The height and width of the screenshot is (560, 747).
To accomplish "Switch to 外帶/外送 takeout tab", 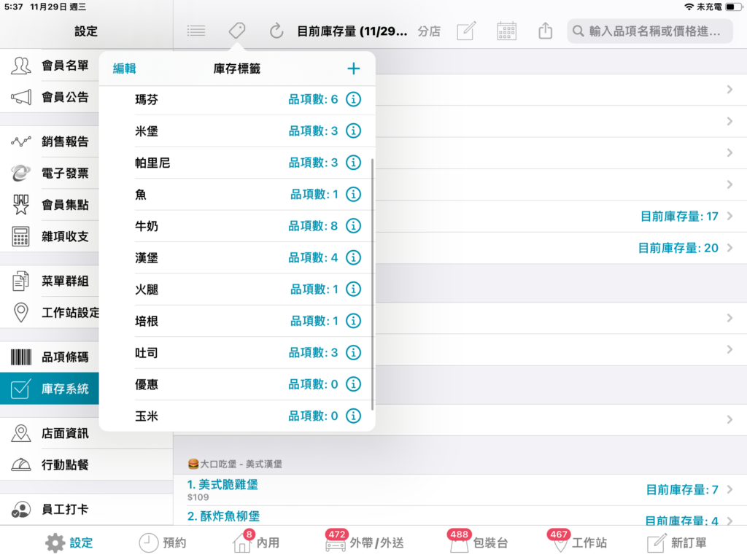I will pos(365,542).
